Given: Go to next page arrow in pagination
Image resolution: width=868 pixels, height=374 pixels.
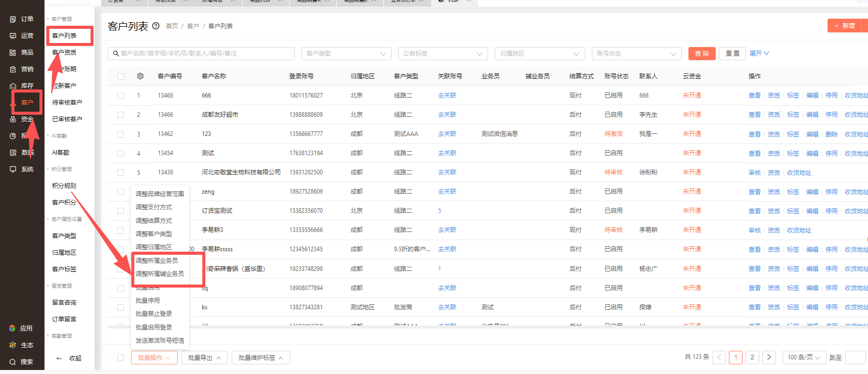Looking at the screenshot, I should click(x=769, y=357).
